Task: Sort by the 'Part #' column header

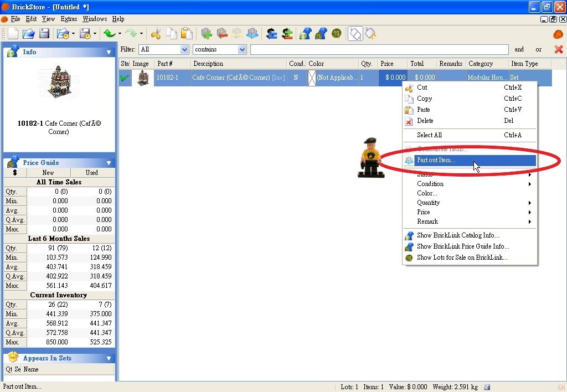Action: click(173, 64)
